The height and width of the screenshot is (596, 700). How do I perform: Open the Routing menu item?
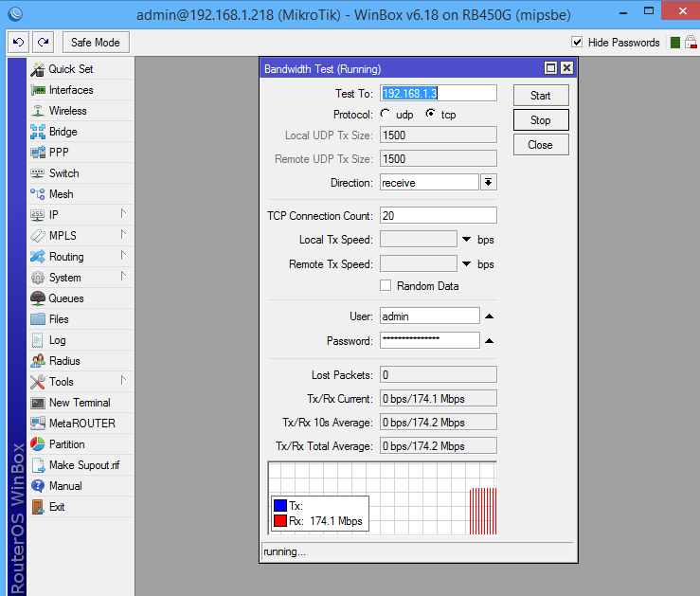coord(81,257)
